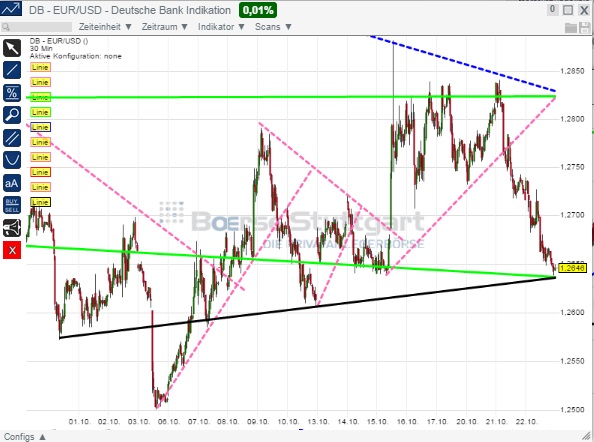594x442 pixels.
Task: Click the chart logo icon in the title bar
Action: pos(11,8)
